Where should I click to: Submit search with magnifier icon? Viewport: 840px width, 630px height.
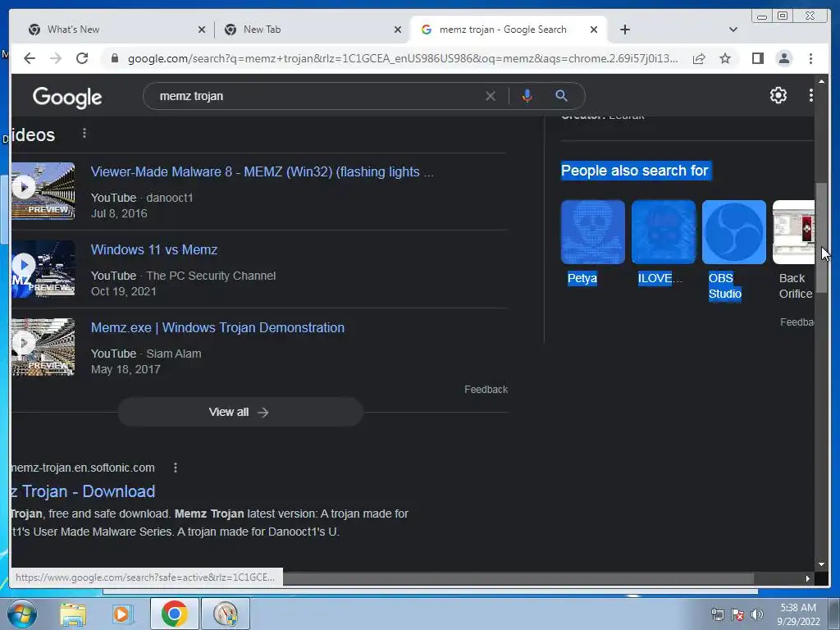click(x=561, y=96)
